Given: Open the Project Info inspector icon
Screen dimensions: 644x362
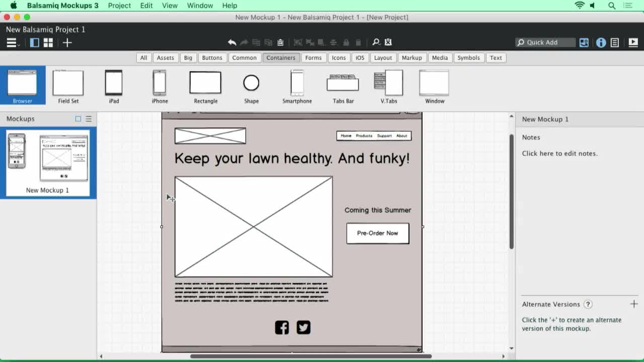Looking at the screenshot, I should pos(601,42).
